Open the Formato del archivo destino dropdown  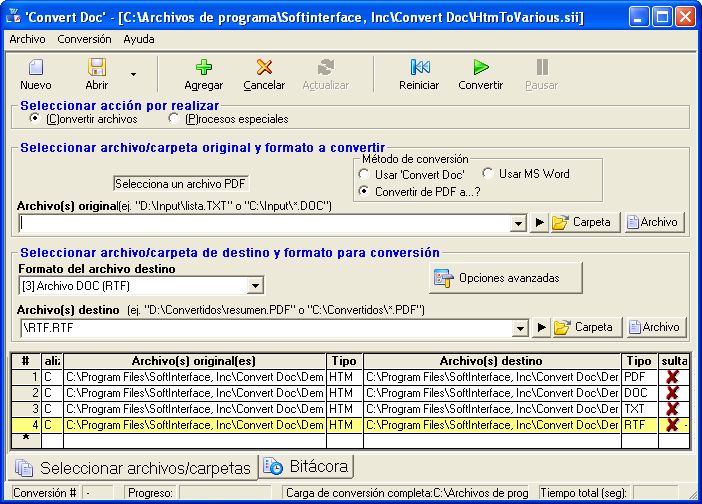[255, 286]
